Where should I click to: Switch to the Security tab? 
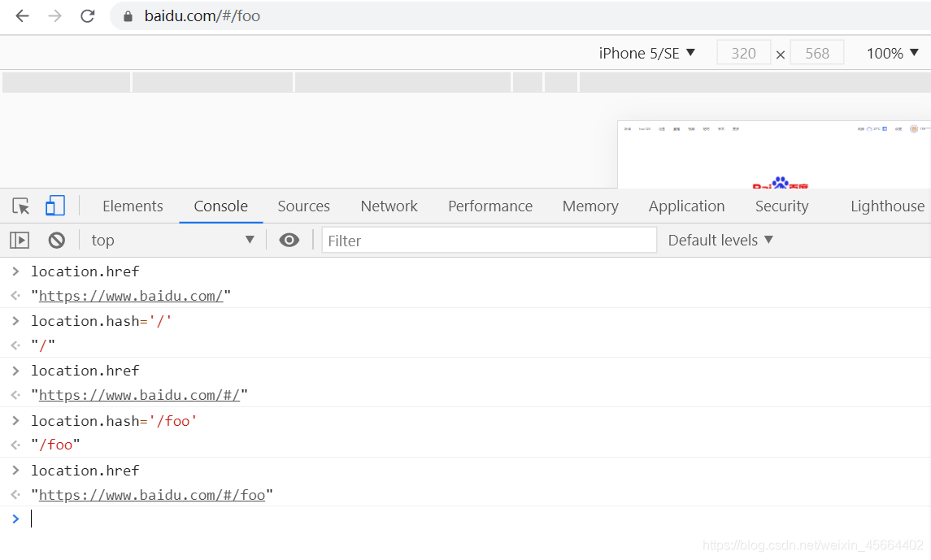click(781, 206)
